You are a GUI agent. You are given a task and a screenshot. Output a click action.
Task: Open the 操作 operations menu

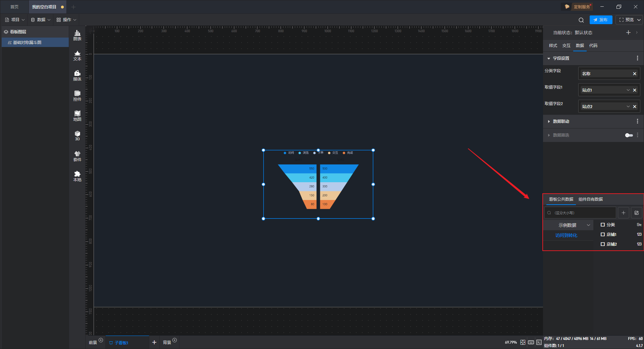click(66, 20)
